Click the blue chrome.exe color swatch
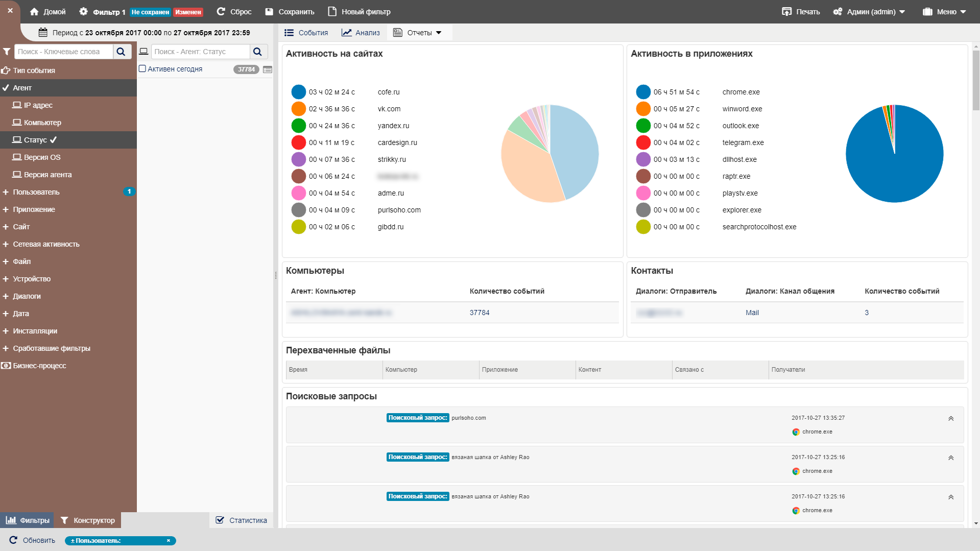The width and height of the screenshot is (980, 551). click(643, 92)
